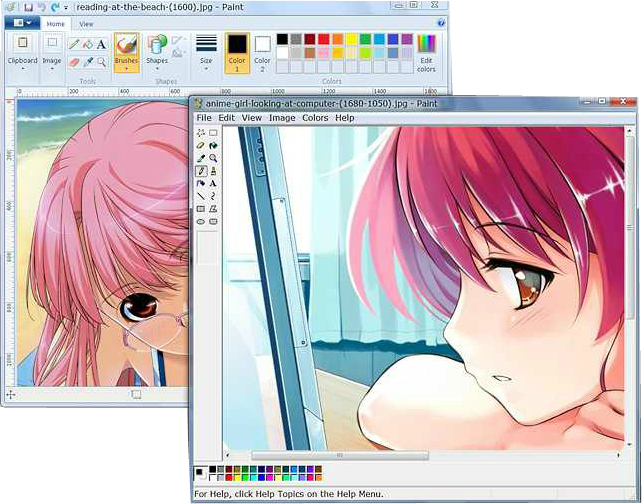This screenshot has height=504, width=642.
Task: Pick the Color picker in ribbon Tools group
Action: pos(88,62)
